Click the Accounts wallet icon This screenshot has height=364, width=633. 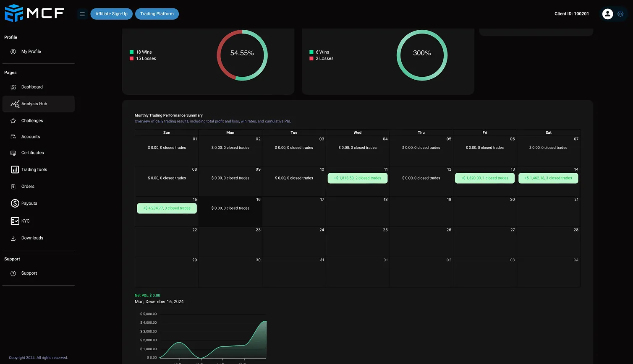(x=13, y=137)
